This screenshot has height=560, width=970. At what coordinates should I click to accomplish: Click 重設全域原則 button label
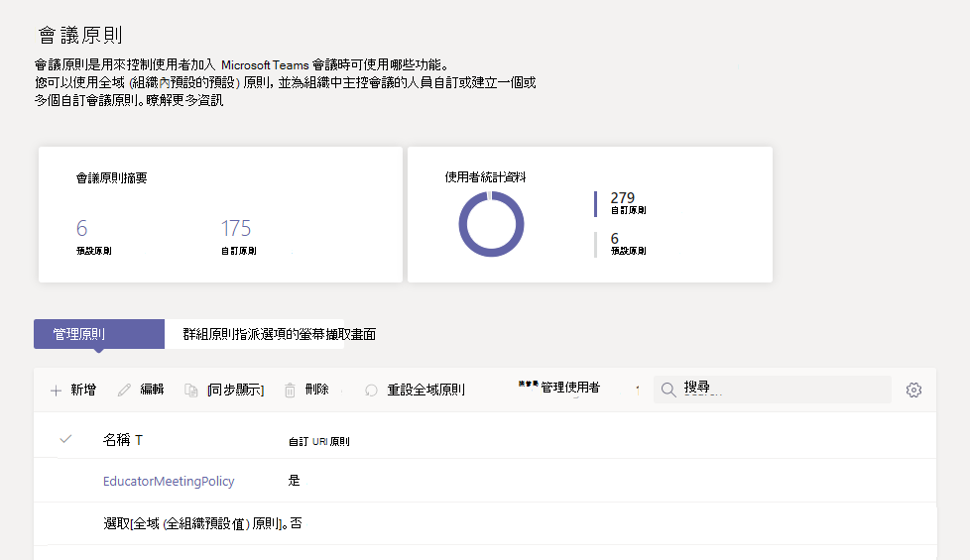425,391
